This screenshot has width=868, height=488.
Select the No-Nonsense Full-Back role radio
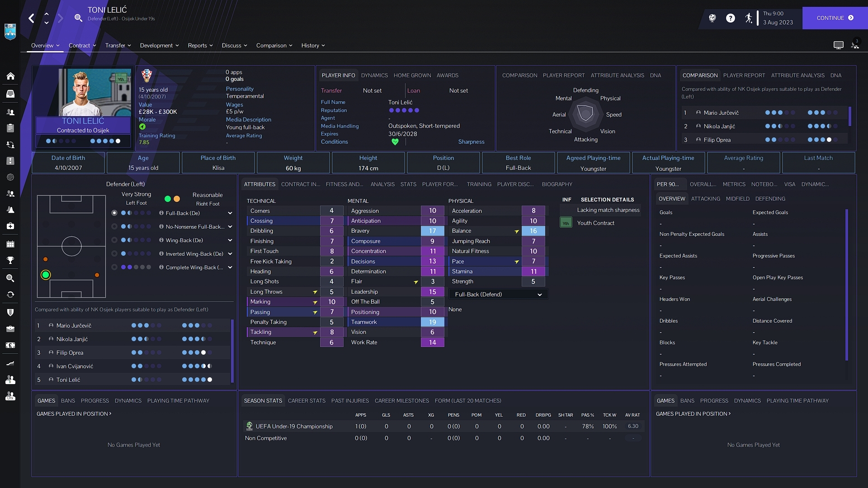(114, 226)
